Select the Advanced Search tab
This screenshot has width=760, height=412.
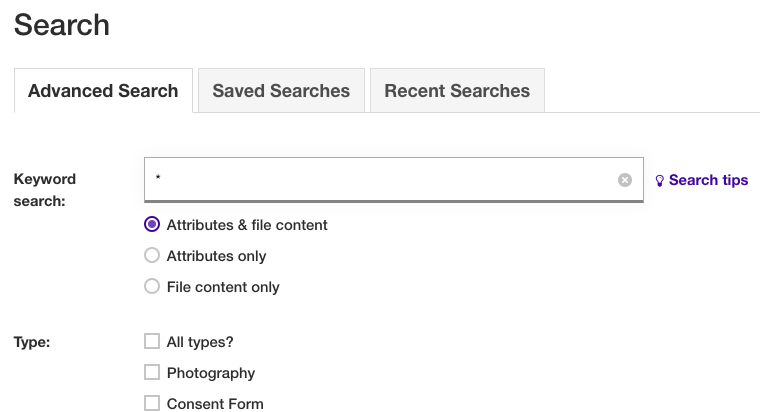click(103, 91)
